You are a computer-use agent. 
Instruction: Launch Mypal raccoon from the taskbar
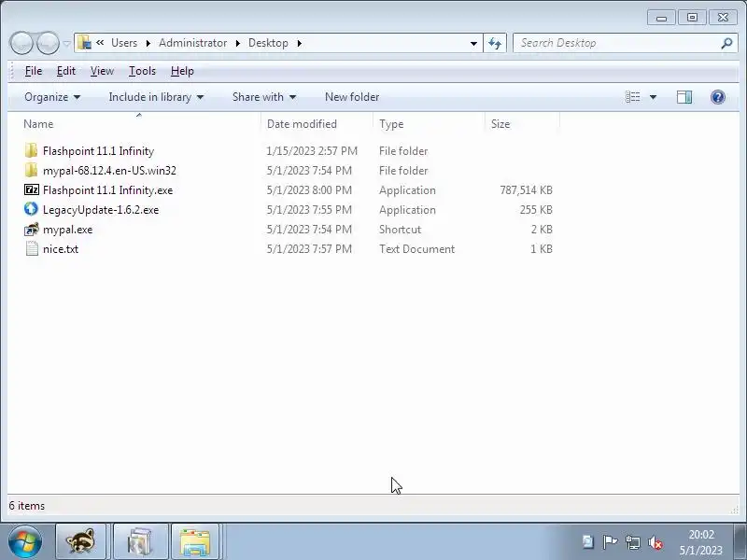coord(80,542)
